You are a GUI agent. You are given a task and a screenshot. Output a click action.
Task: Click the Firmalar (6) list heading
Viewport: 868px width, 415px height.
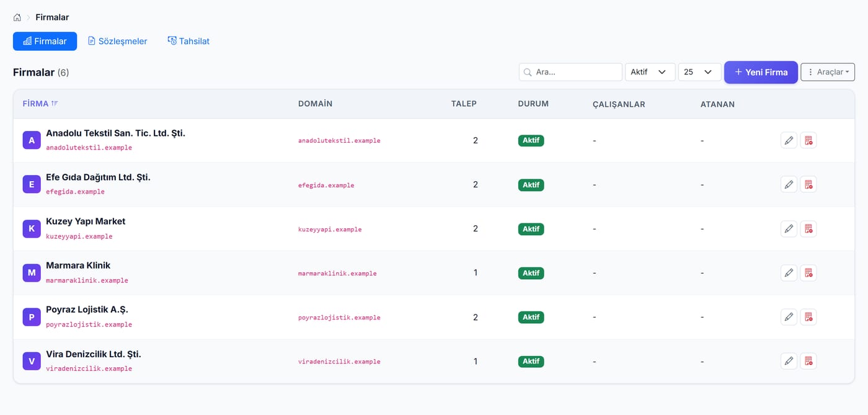pyautogui.click(x=41, y=72)
